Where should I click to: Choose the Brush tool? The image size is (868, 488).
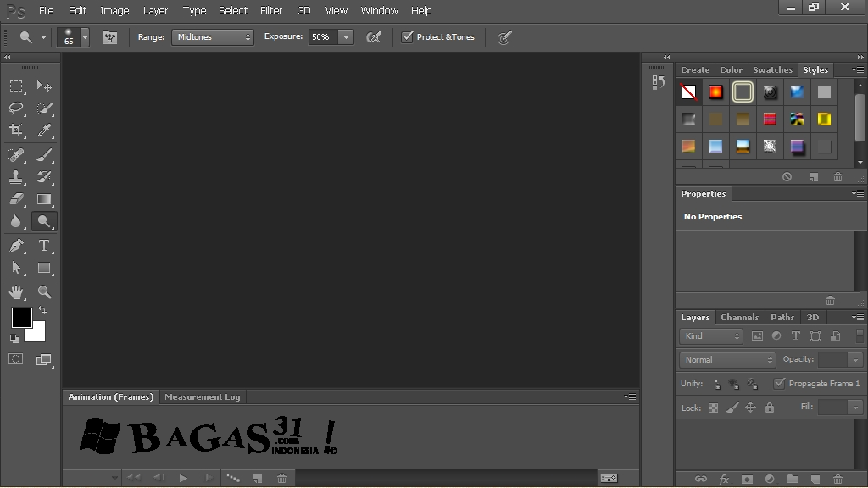click(44, 154)
